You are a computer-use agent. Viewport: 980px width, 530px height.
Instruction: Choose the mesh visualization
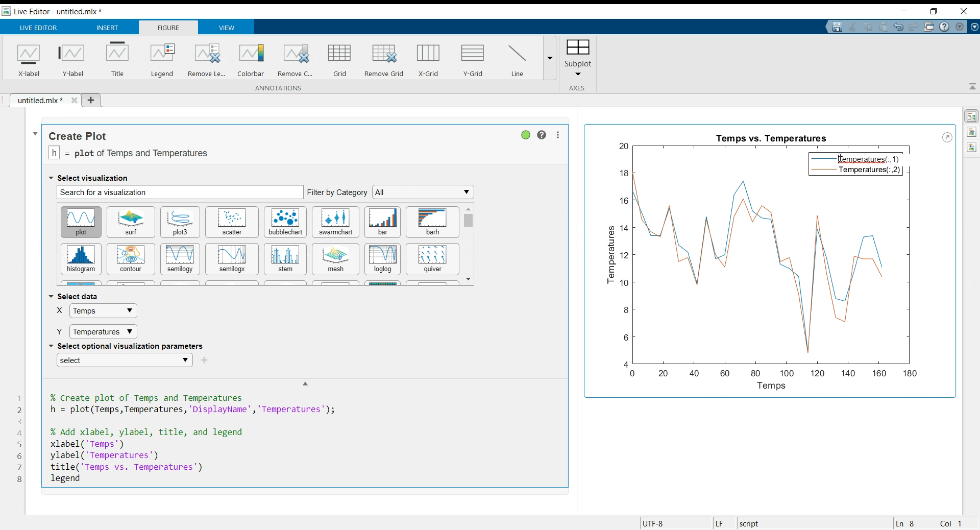[x=335, y=259]
